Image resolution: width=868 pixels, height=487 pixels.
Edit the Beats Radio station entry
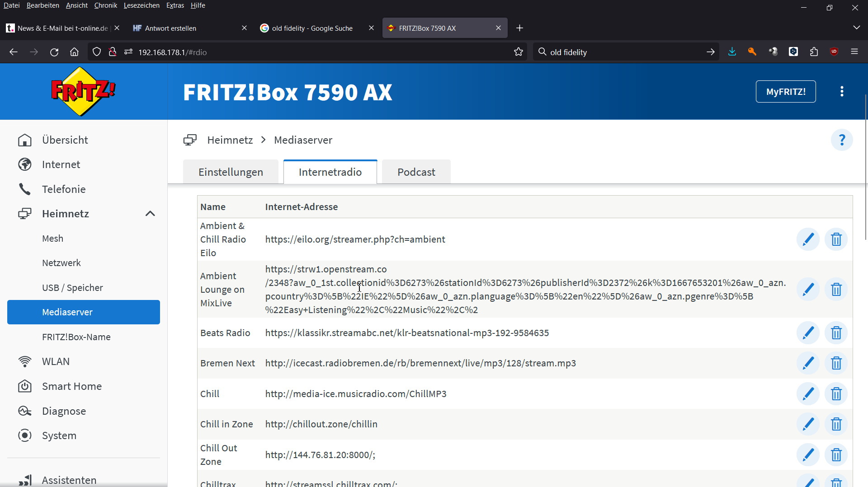[807, 333]
